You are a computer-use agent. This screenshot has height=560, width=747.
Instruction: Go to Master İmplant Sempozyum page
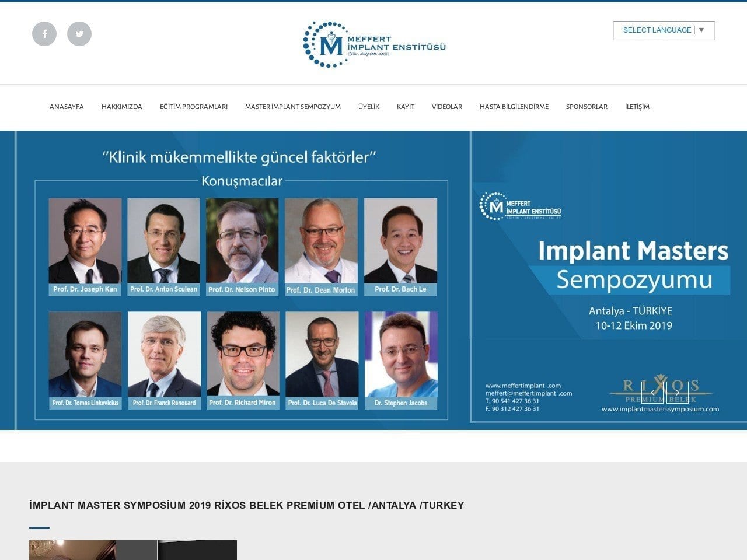[x=293, y=107]
